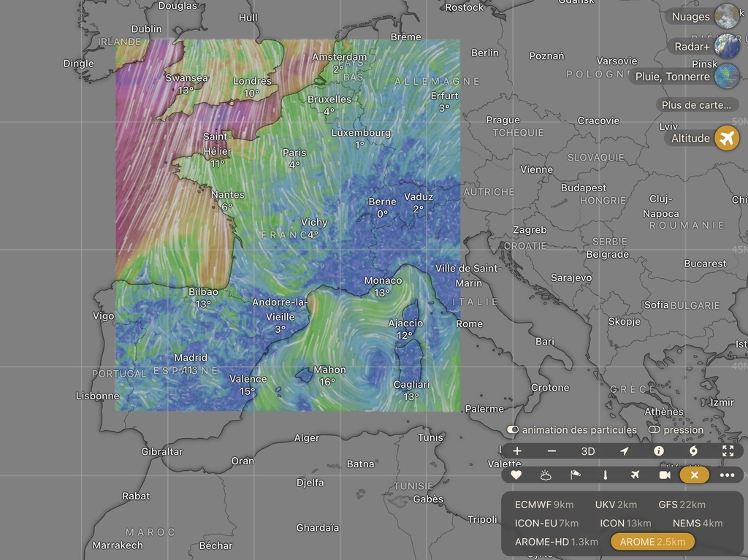The image size is (748, 560).
Task: Tap the Monaco 13° city label
Action: 383,286
